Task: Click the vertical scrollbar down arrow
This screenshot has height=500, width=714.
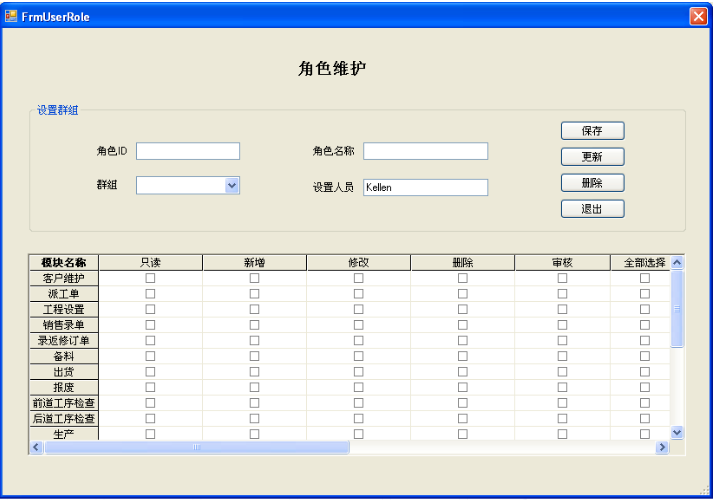Action: coord(677,432)
